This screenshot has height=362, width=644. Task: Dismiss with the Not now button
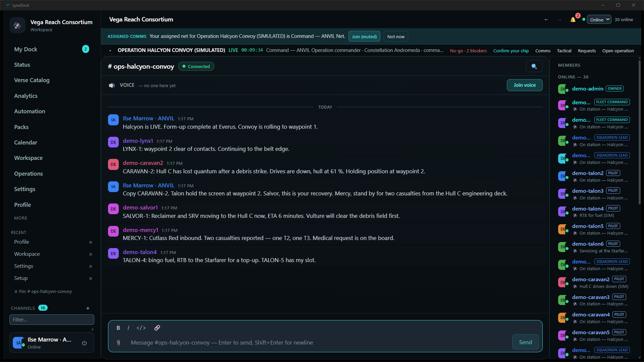[396, 37]
